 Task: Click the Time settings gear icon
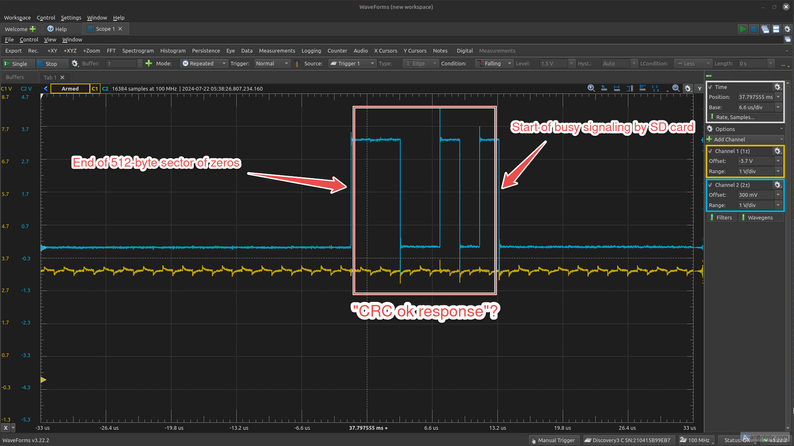[x=777, y=87]
